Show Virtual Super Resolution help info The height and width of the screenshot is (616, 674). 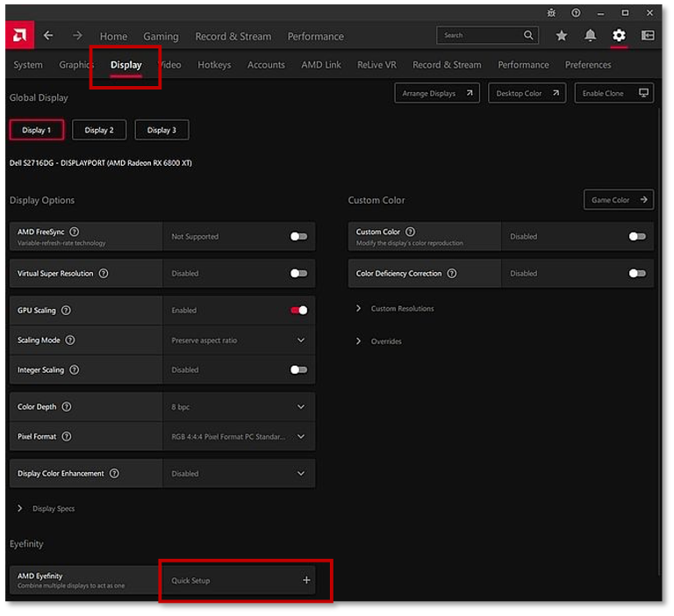click(104, 274)
